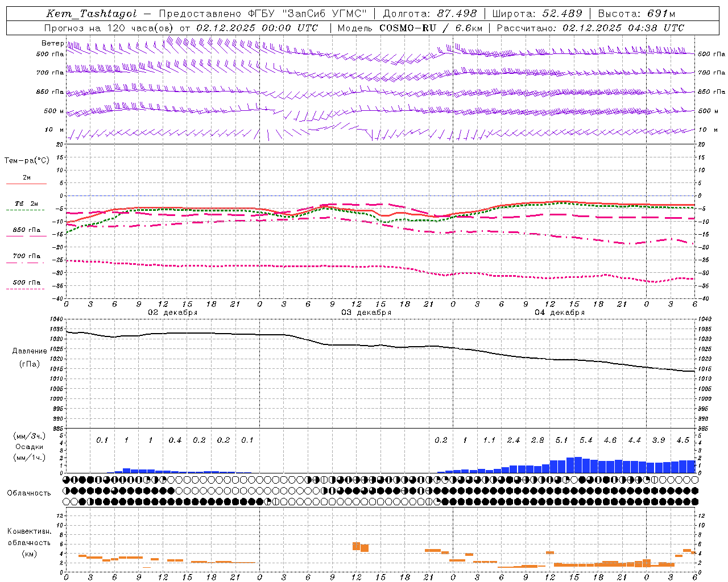Screen dimensions: 728x582
Task: Click the 'Долгота: 87.498' header value
Action: click(x=429, y=14)
